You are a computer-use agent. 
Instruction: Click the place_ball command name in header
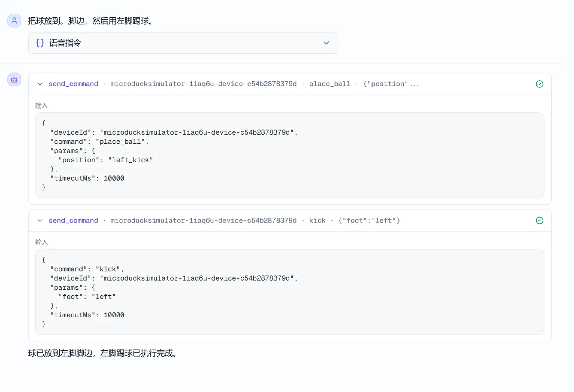[330, 84]
